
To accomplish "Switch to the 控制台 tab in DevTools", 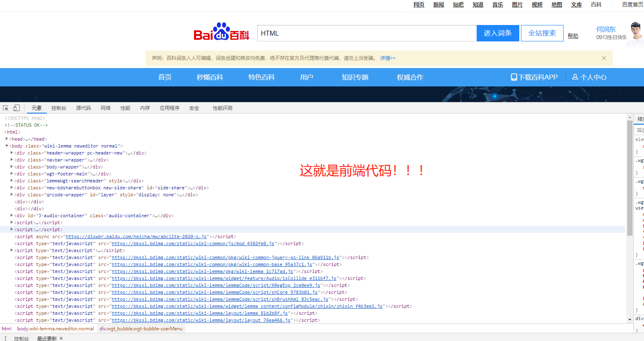I will tap(59, 108).
